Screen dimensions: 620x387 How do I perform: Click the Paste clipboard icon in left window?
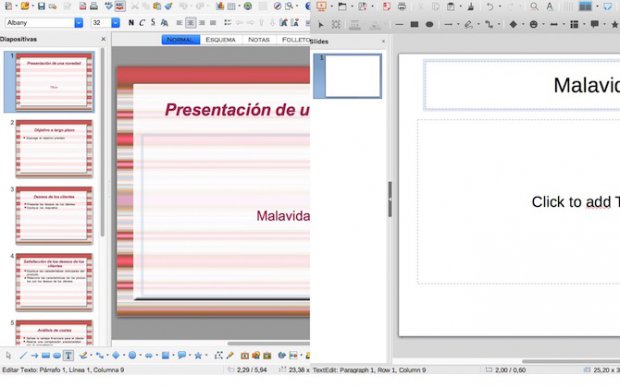coord(157,6)
